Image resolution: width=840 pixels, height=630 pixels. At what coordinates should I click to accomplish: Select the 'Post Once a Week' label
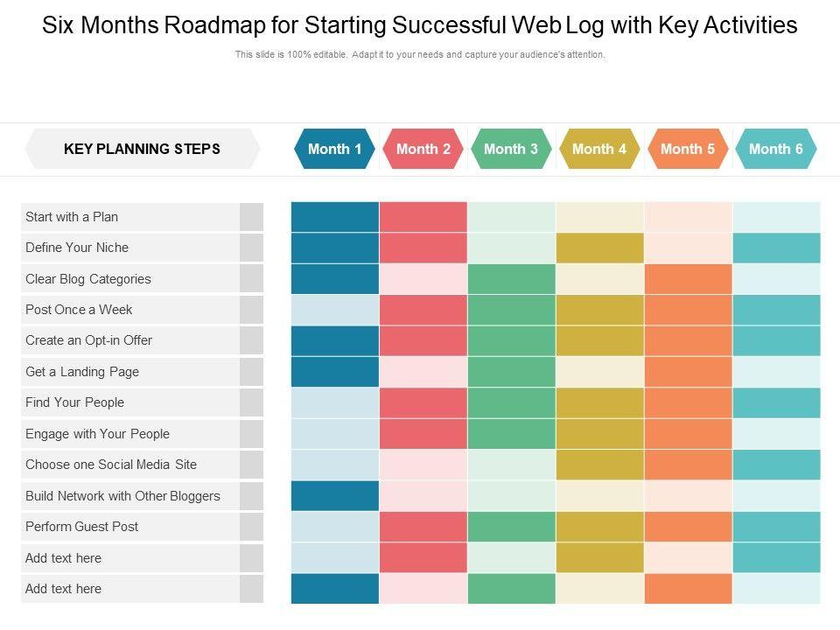click(79, 310)
